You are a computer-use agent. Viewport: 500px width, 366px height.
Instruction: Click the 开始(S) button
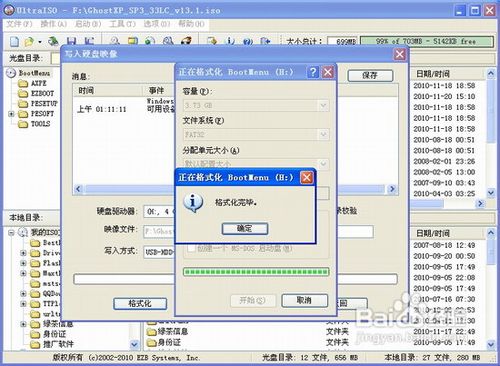click(253, 301)
